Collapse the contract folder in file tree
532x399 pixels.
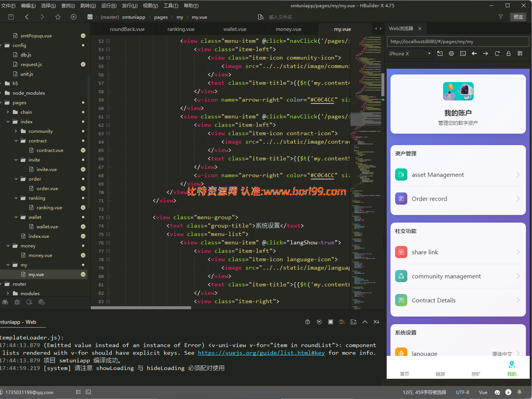(x=16, y=141)
